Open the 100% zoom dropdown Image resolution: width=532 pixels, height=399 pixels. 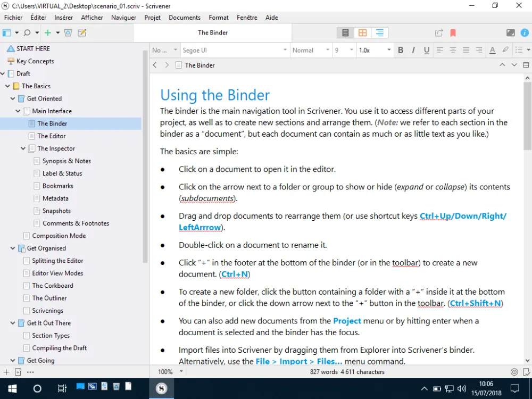pyautogui.click(x=170, y=371)
